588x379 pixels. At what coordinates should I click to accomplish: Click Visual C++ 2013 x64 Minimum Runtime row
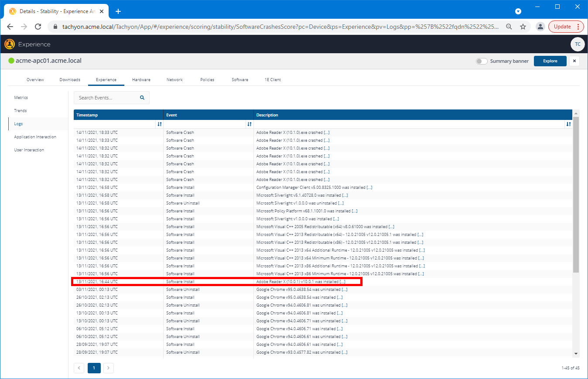tap(323, 258)
